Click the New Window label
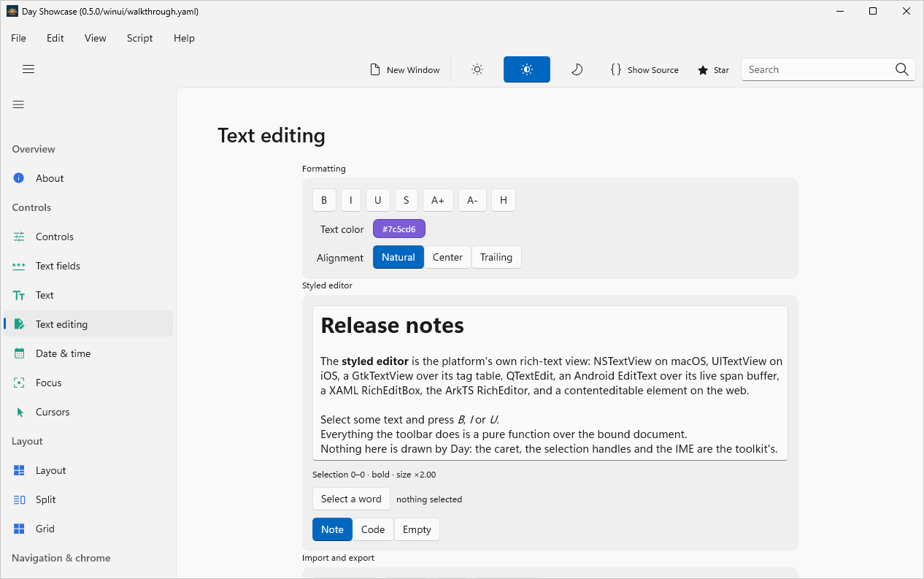924x579 pixels. (413, 70)
